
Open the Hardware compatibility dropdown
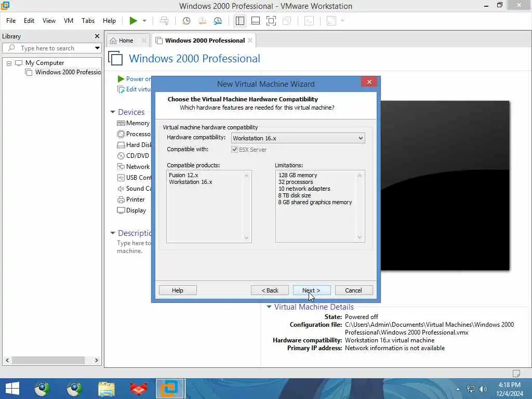[x=298, y=138]
